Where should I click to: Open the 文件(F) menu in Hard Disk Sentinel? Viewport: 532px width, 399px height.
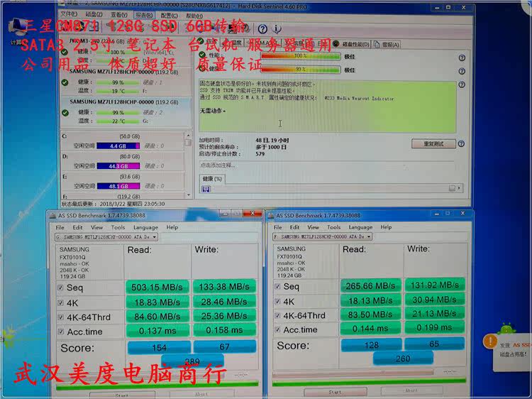point(69,14)
